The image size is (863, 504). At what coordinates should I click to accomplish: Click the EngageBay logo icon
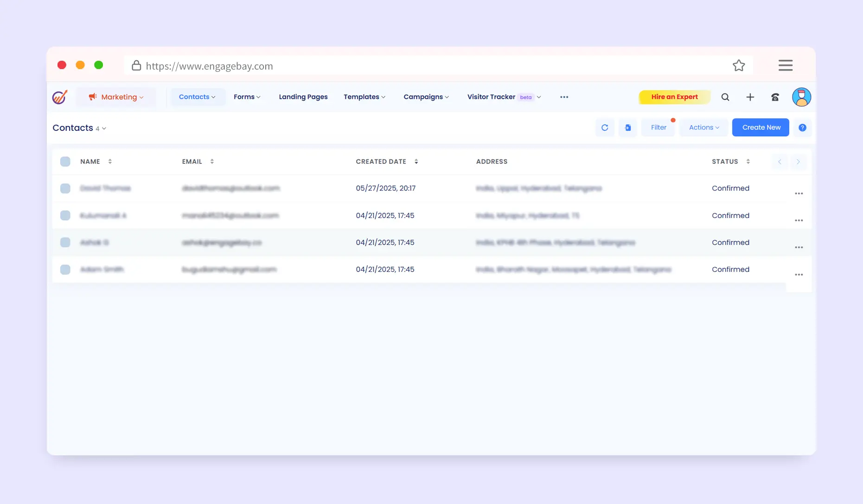pyautogui.click(x=60, y=97)
